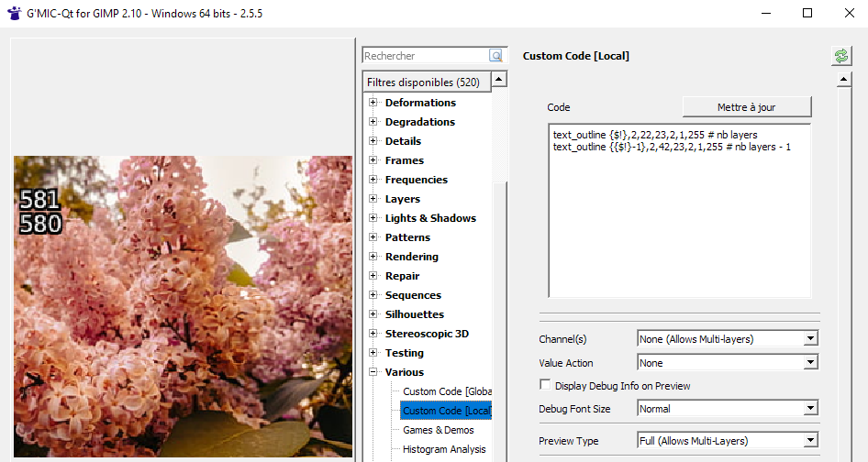This screenshot has width=868, height=462.
Task: Expand the Deformations category
Action: point(373,103)
